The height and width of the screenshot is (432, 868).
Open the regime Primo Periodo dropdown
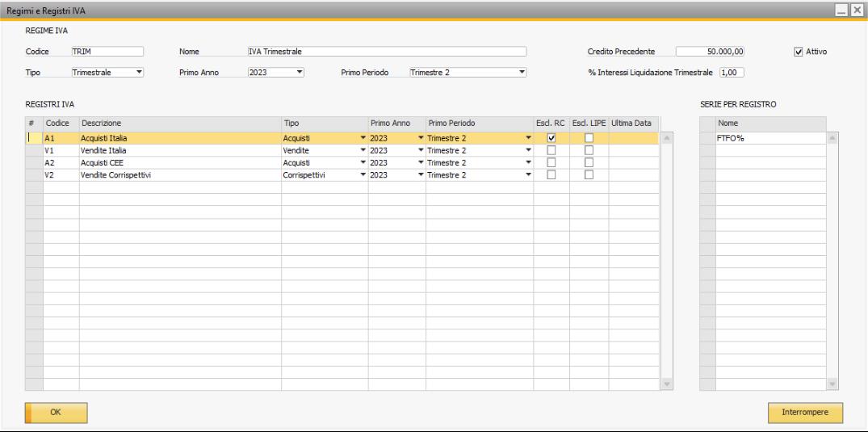click(522, 72)
